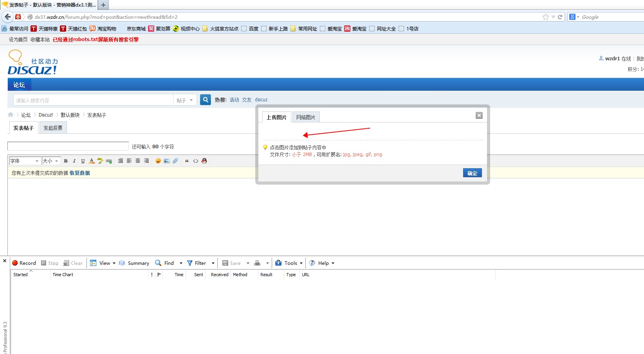Open the font color picker

(91, 161)
